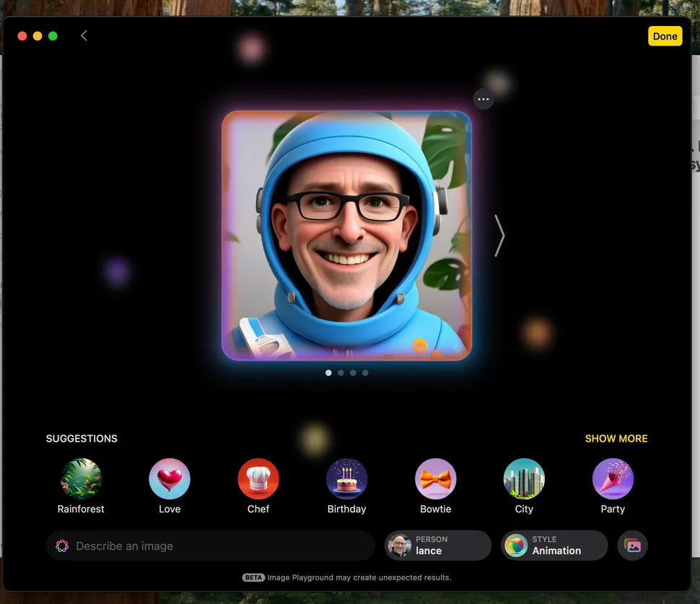Viewport: 700px width, 604px height.
Task: Open the Style Animation selector
Action: coord(554,546)
